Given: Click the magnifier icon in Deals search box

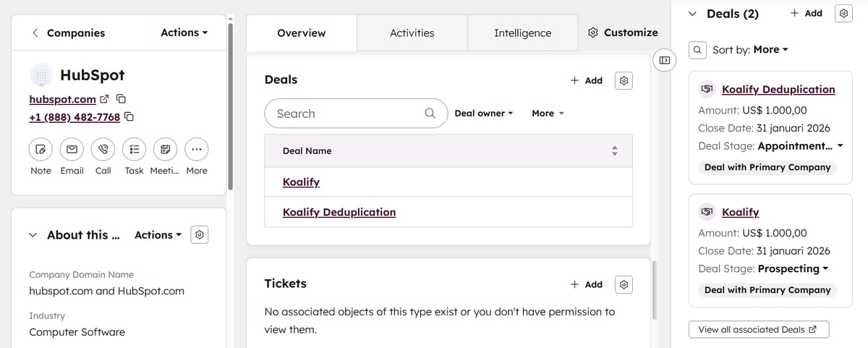Looking at the screenshot, I should pos(430,114).
